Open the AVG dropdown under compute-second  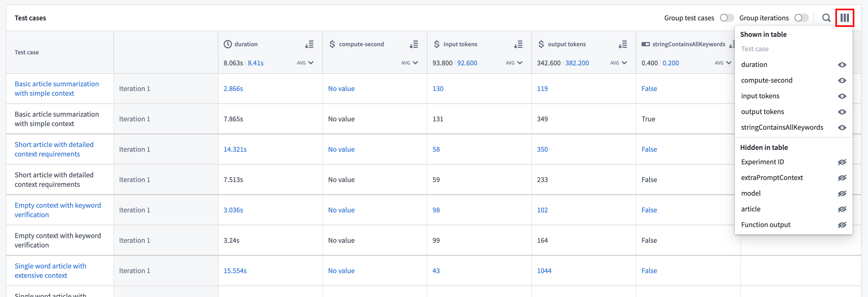click(x=410, y=63)
